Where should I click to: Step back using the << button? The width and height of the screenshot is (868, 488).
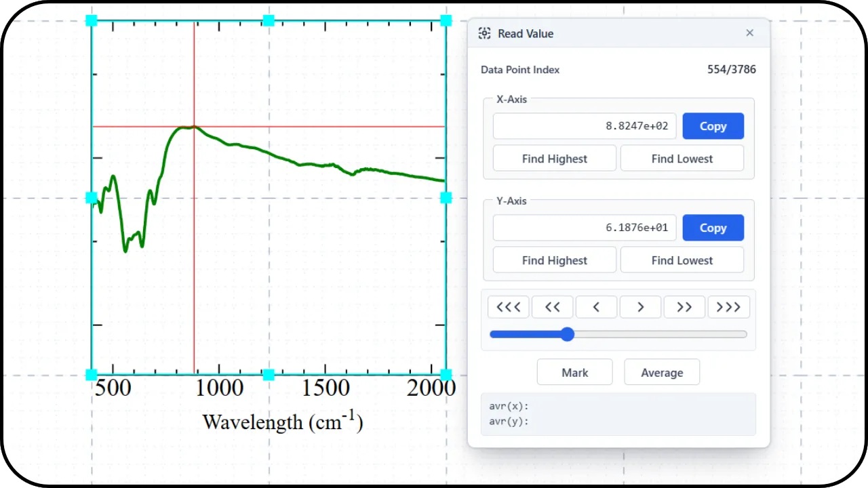coord(552,307)
